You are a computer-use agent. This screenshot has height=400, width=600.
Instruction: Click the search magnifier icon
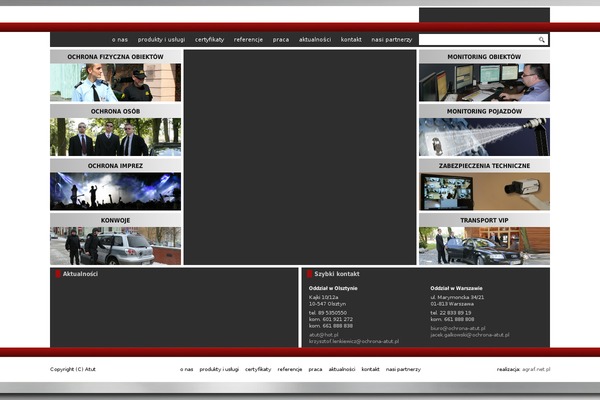point(542,40)
